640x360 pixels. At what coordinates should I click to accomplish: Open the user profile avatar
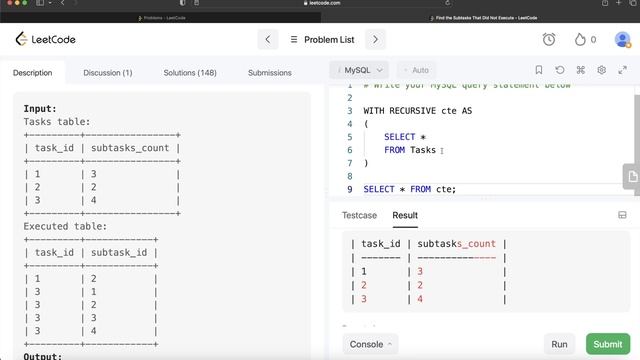tap(622, 39)
